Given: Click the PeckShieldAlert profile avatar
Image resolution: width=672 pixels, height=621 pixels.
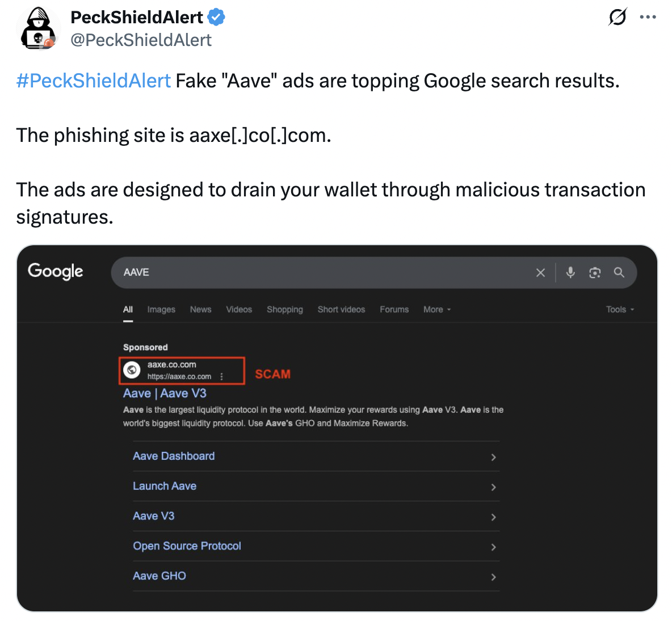Looking at the screenshot, I should 39,28.
